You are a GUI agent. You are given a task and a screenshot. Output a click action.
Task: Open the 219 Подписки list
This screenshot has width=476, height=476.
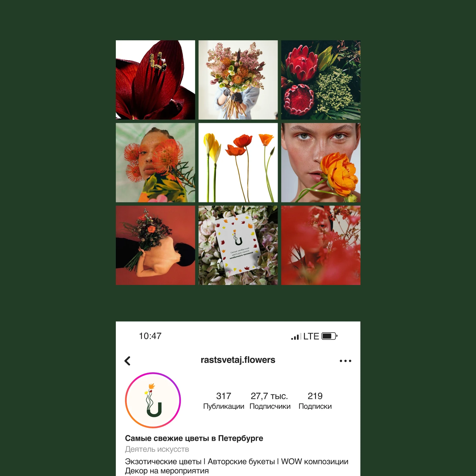click(315, 401)
